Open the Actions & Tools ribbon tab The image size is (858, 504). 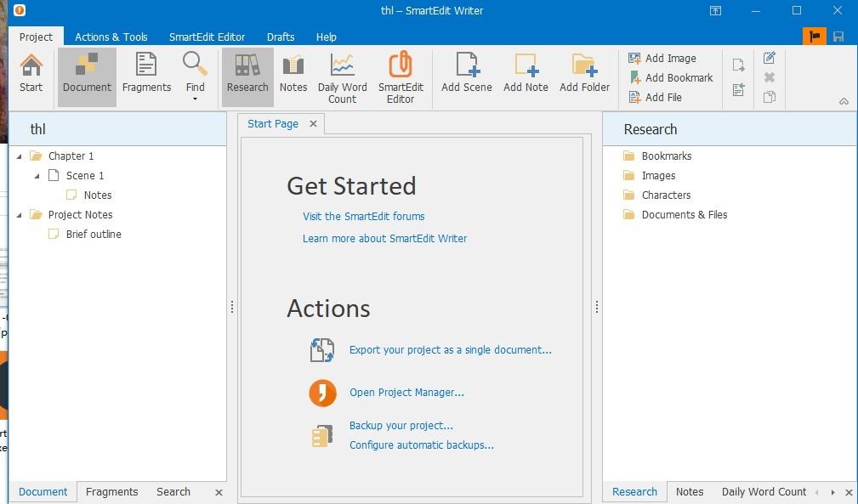pos(111,37)
